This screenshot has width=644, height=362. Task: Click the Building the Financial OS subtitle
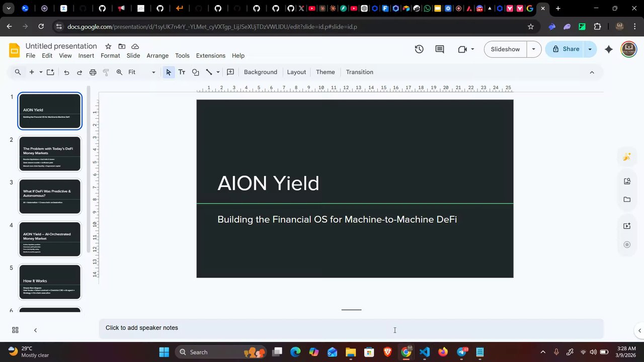tap(337, 220)
